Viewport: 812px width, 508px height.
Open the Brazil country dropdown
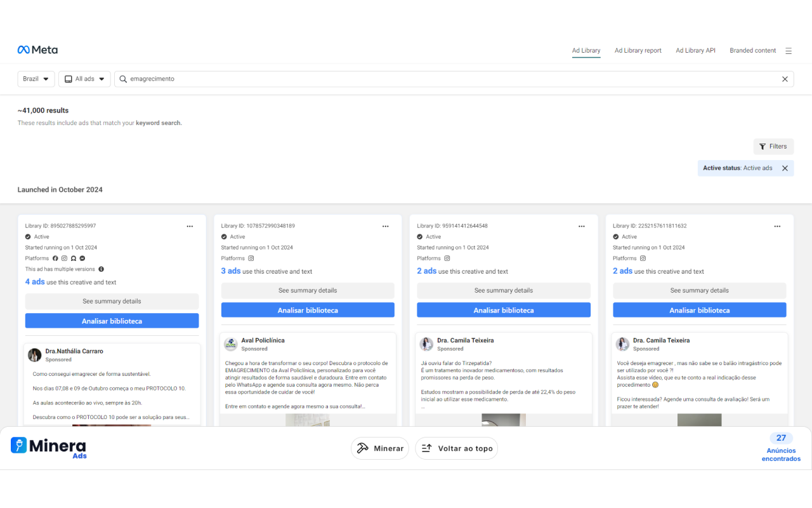(36, 79)
